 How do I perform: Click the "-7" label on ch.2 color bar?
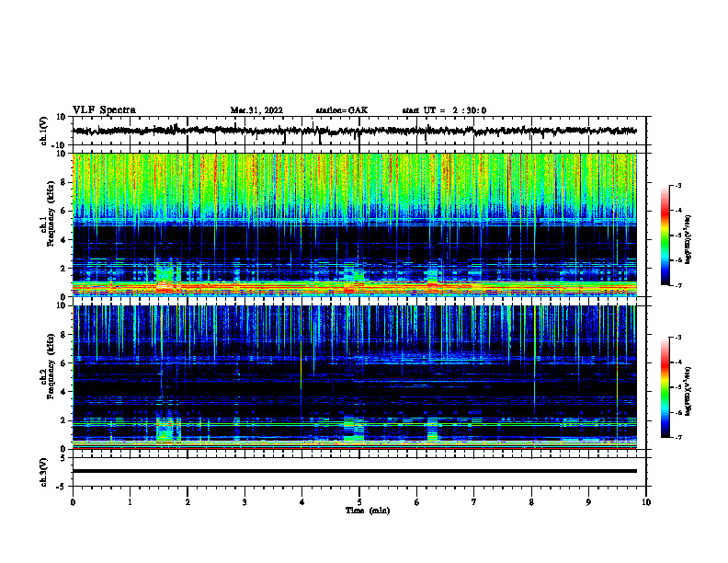677,437
